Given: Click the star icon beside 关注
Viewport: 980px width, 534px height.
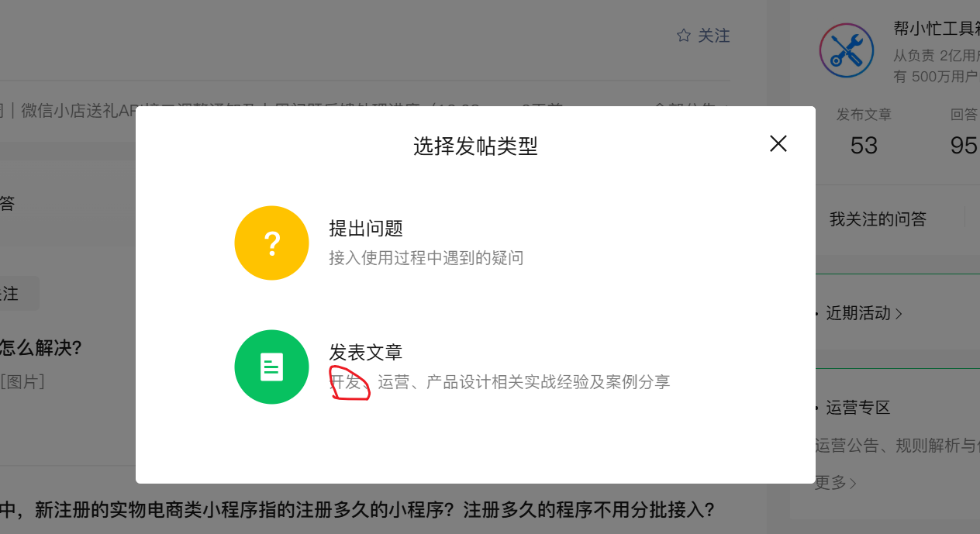Looking at the screenshot, I should pos(683,36).
